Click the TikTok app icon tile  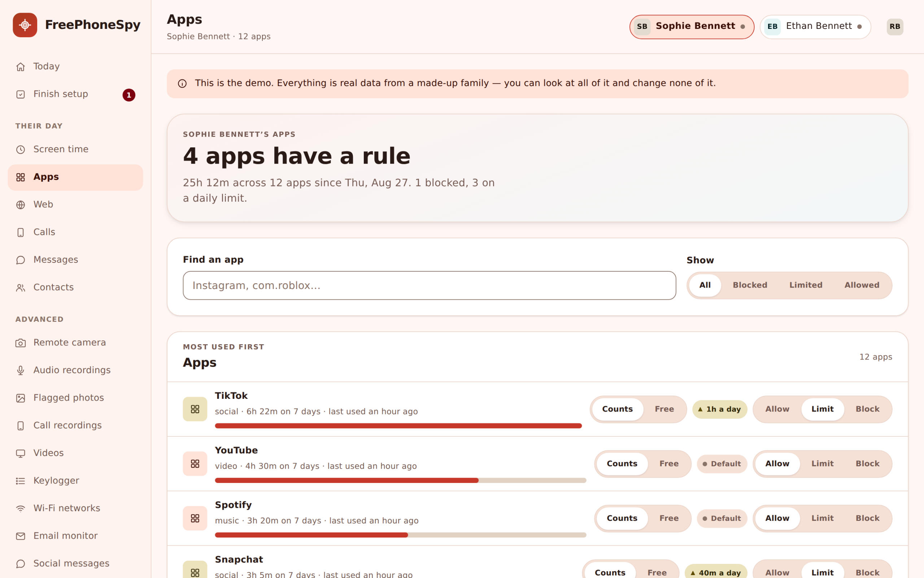point(195,409)
